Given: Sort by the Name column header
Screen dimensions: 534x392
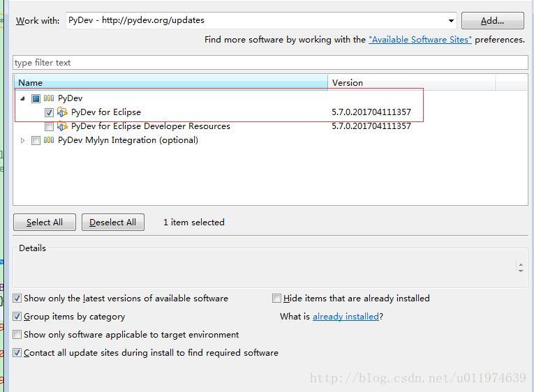Looking at the screenshot, I should coord(170,83).
